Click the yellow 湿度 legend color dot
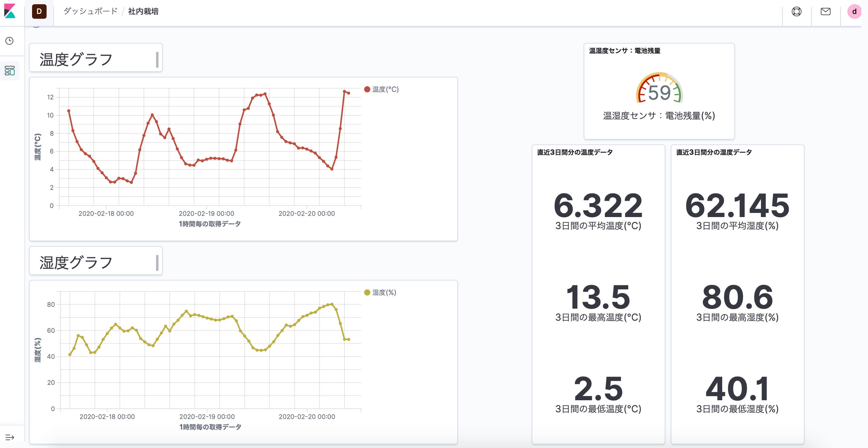The image size is (868, 448). click(x=367, y=292)
